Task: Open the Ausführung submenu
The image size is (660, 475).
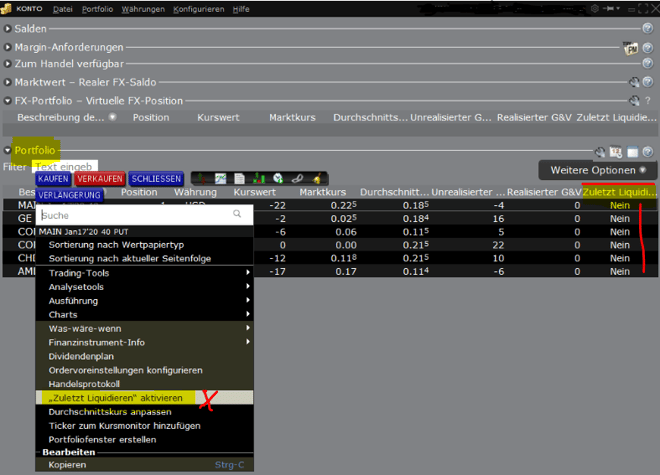Action: pos(144,301)
